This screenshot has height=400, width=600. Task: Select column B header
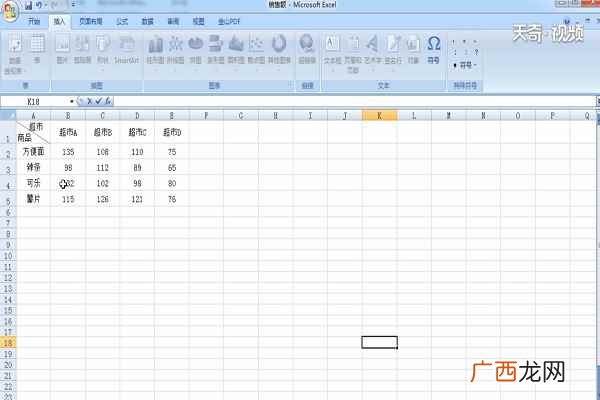pos(68,115)
